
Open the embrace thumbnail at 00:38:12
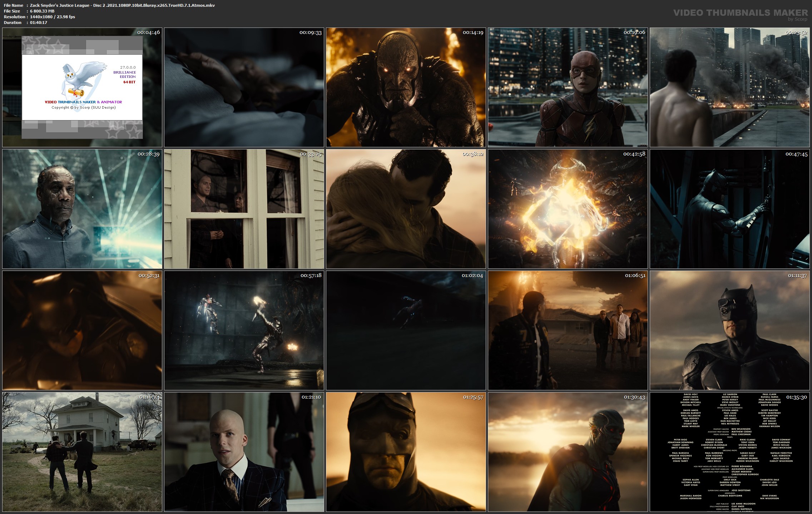[x=406, y=209]
